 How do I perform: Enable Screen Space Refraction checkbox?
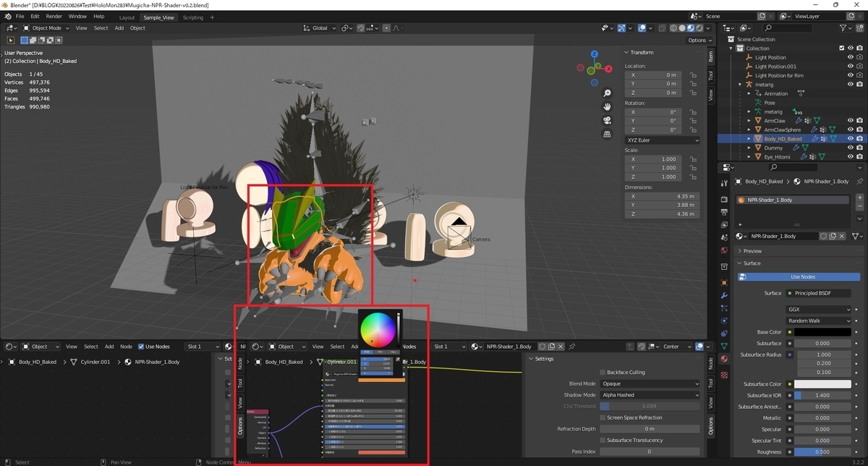click(603, 418)
